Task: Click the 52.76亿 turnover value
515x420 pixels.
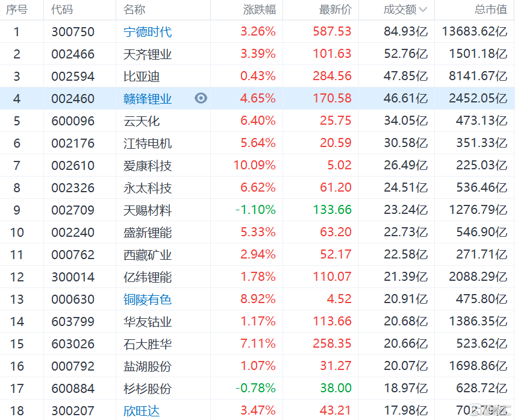Action: click(x=406, y=54)
